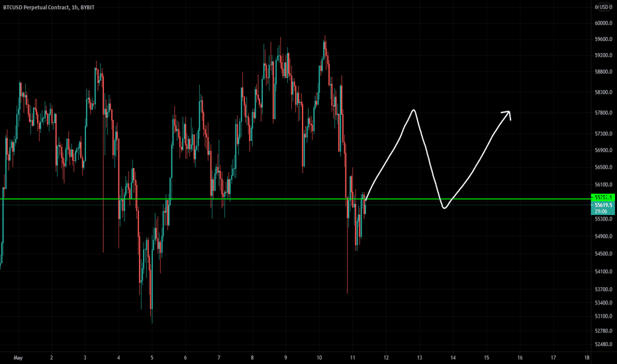
Task: Click date 17 on the time axis
Action: (x=553, y=357)
